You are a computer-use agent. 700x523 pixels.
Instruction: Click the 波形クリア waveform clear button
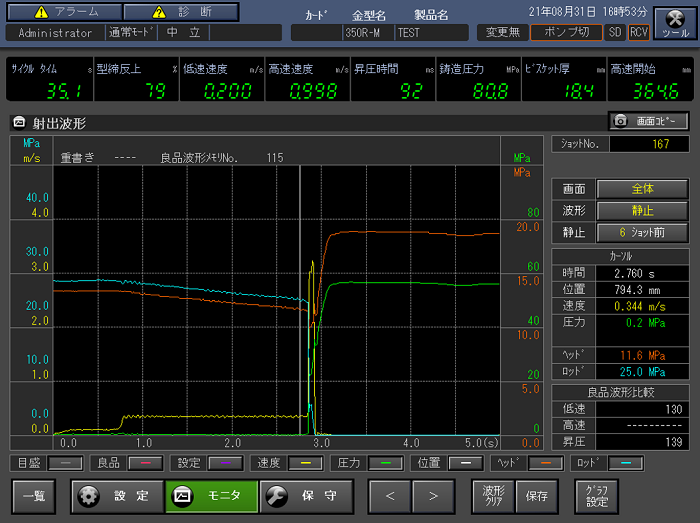pyautogui.click(x=492, y=495)
